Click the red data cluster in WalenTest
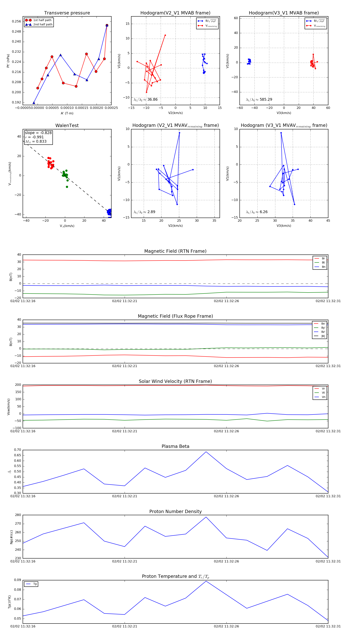 click(51, 163)
